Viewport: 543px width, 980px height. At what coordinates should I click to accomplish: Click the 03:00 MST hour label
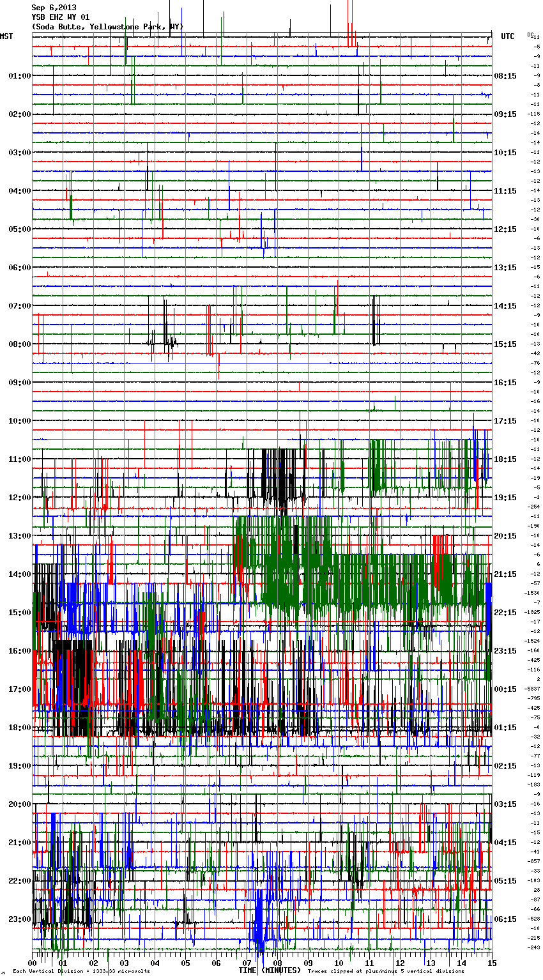(x=20, y=153)
